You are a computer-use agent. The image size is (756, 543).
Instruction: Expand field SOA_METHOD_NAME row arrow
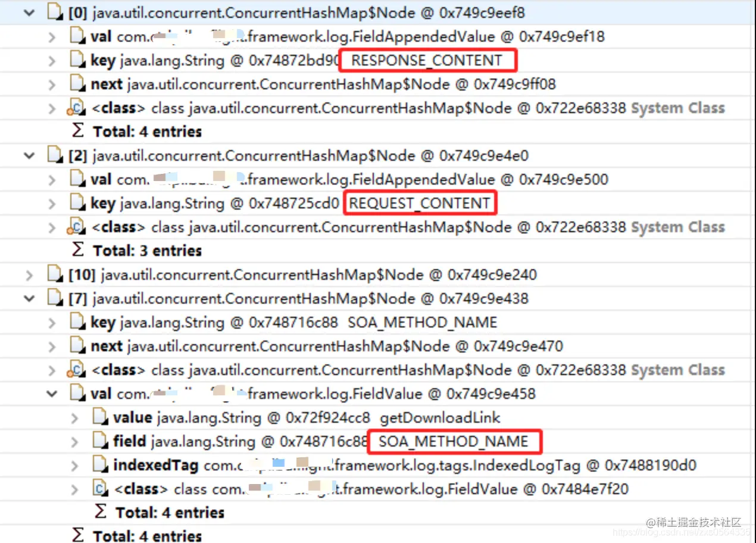click(74, 442)
